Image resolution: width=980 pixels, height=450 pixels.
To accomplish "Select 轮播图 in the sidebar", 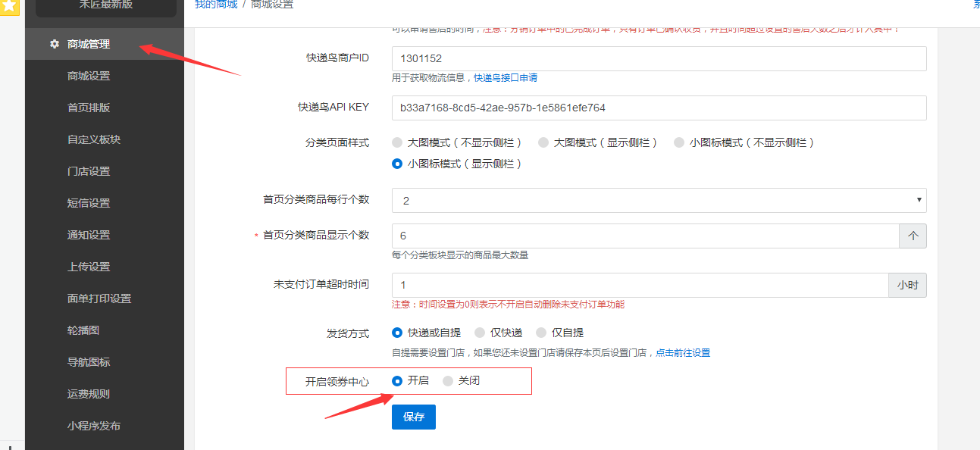I will 83,330.
